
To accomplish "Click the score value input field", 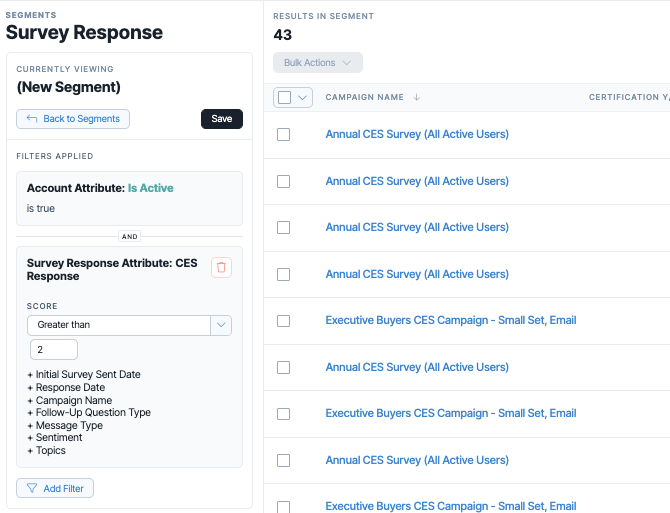I will click(54, 349).
